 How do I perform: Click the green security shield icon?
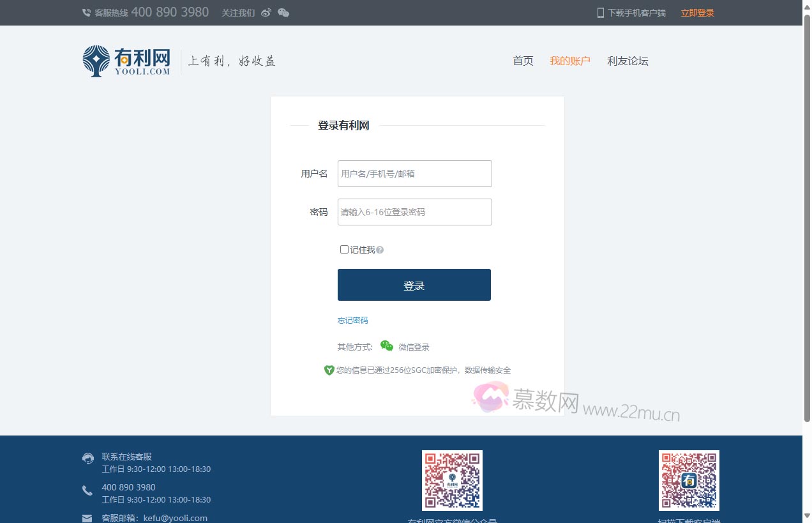[329, 370]
